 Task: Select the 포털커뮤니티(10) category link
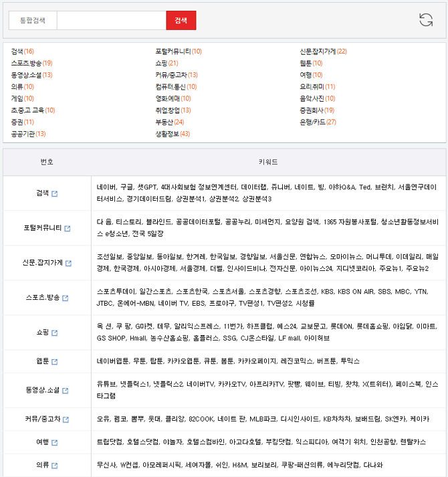179,52
